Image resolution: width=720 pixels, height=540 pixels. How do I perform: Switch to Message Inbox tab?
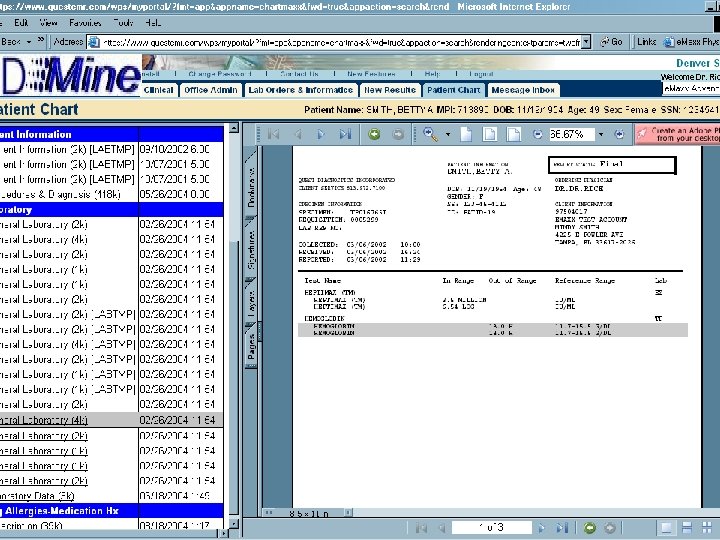[525, 90]
